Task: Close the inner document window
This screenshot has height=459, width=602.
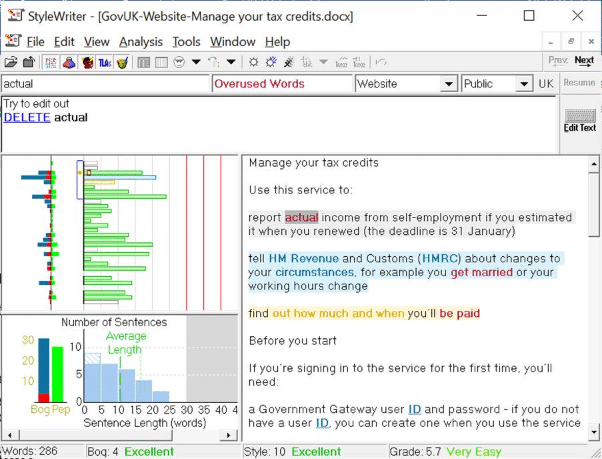Action: [x=591, y=41]
